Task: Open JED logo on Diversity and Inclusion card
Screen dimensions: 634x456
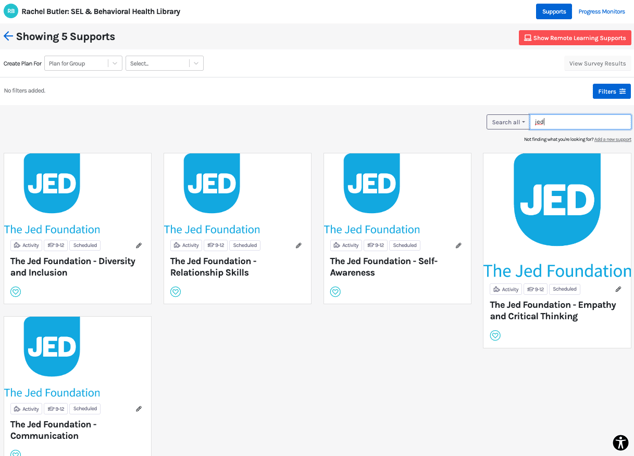Action: coord(52,183)
